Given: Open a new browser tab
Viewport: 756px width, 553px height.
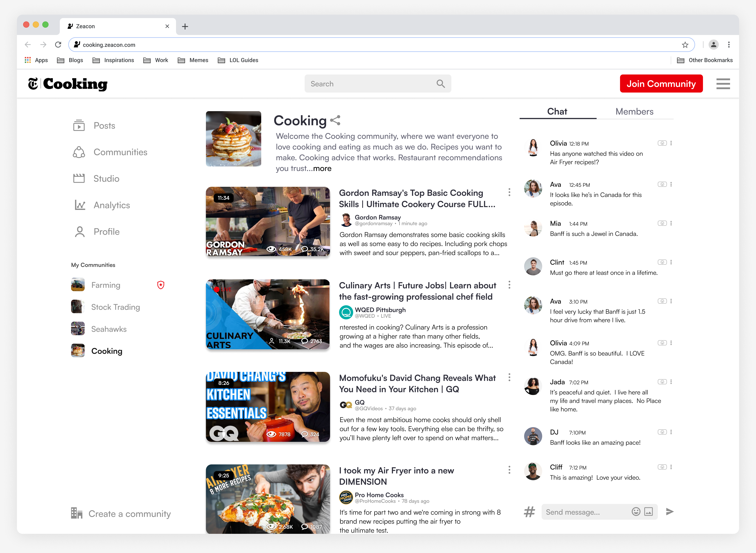Looking at the screenshot, I should 185,27.
